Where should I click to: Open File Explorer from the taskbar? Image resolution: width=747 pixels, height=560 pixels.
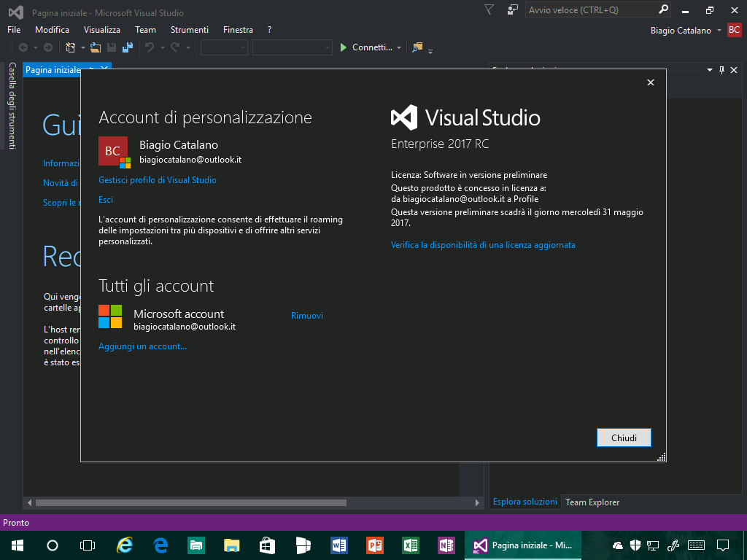(x=232, y=545)
